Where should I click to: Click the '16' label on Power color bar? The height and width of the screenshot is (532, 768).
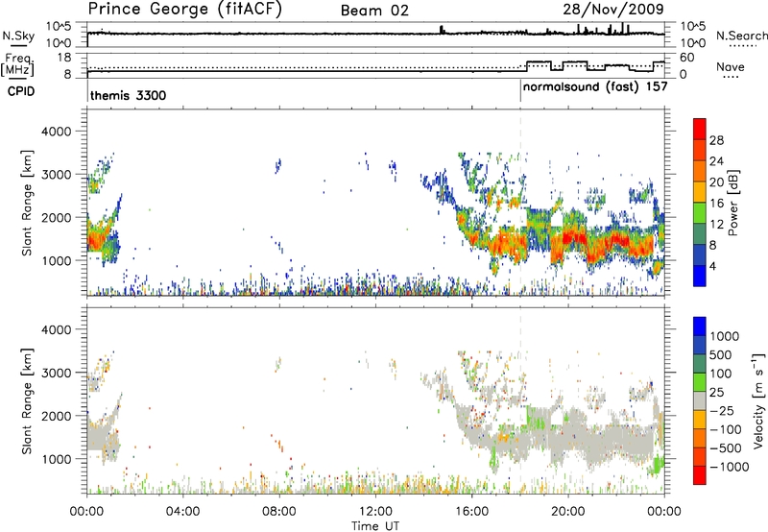[716, 204]
